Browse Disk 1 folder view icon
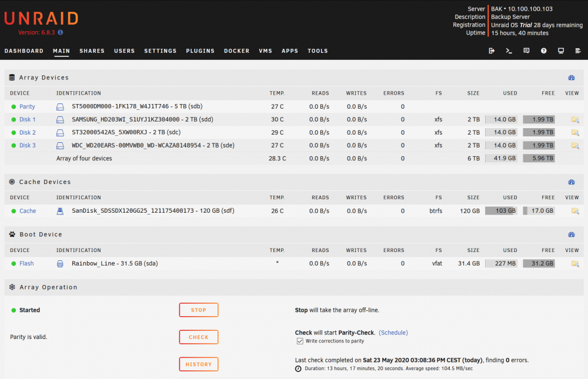 pos(575,120)
